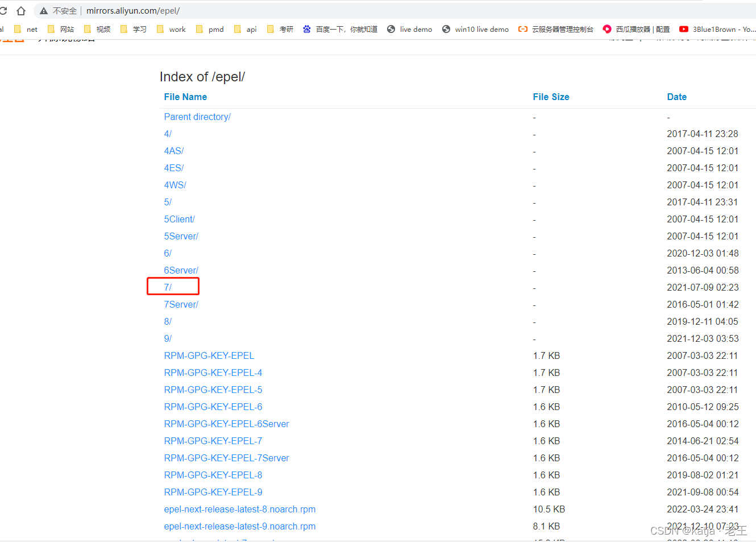
Task: Click the date 2021-07-09 02:23
Action: tap(703, 287)
